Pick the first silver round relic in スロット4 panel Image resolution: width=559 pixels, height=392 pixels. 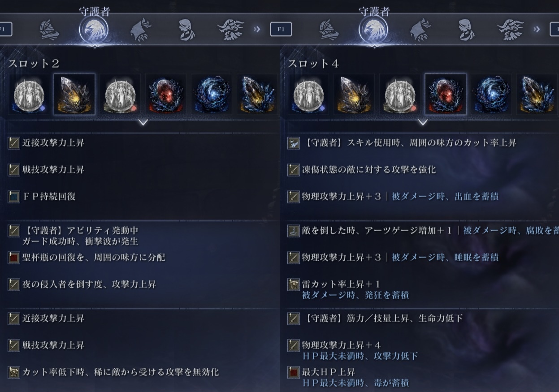[308, 95]
